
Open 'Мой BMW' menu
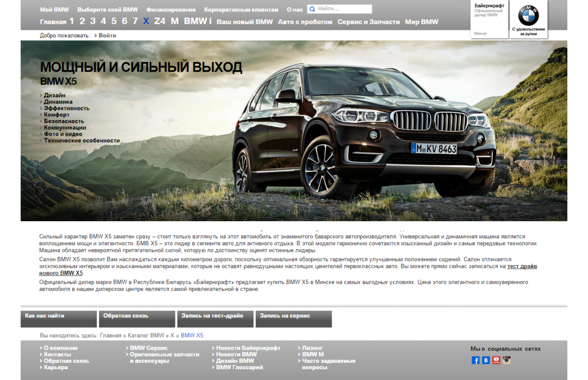[54, 9]
